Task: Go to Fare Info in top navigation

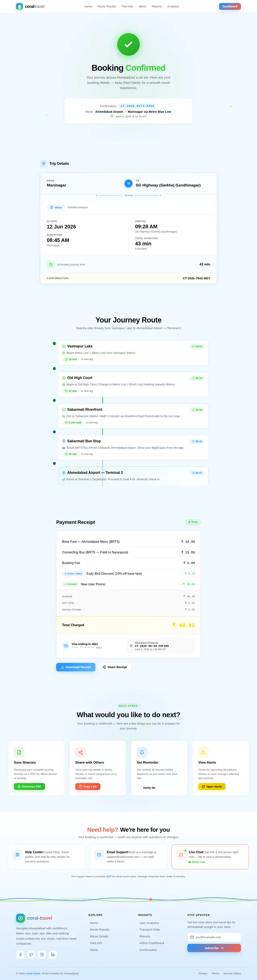Action: point(127,6)
